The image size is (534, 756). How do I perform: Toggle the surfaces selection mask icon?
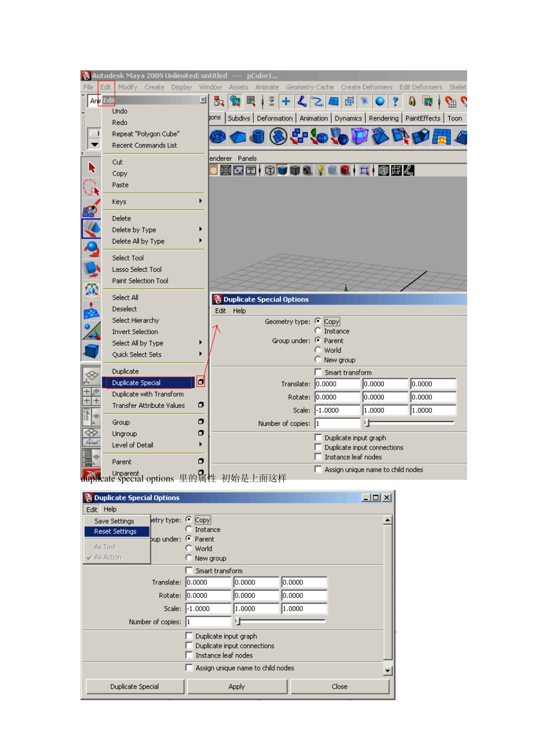(x=333, y=101)
